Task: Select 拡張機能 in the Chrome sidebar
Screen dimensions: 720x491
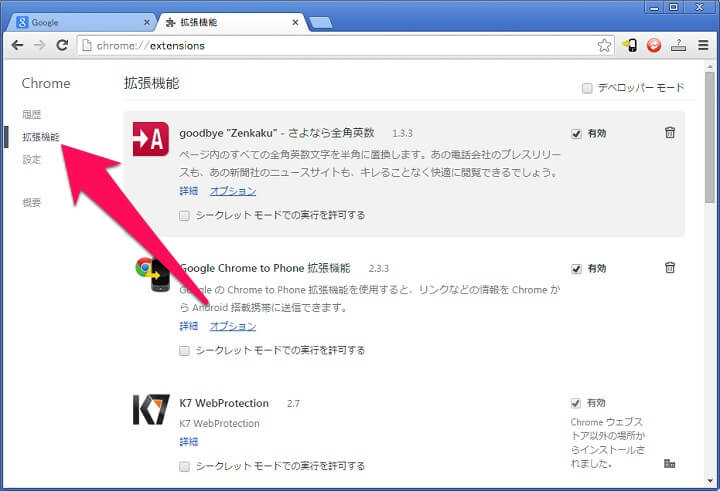Action: [x=41, y=137]
